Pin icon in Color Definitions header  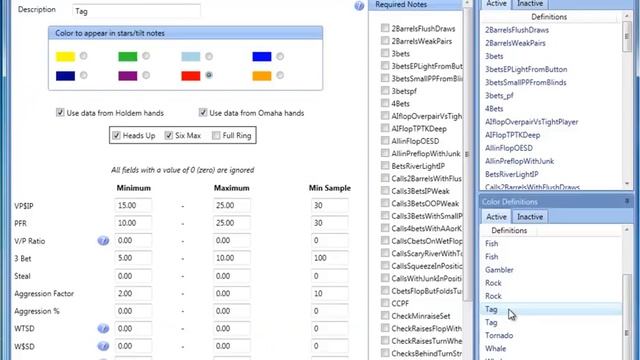coord(627,201)
